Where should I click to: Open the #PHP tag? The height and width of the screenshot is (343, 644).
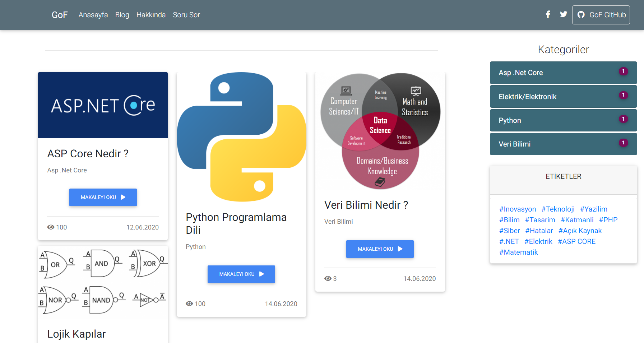[608, 220]
